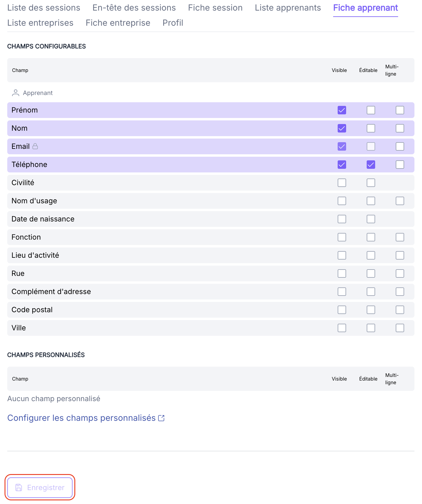Enable Visible for Civilité
The width and height of the screenshot is (422, 504).
pos(342,183)
